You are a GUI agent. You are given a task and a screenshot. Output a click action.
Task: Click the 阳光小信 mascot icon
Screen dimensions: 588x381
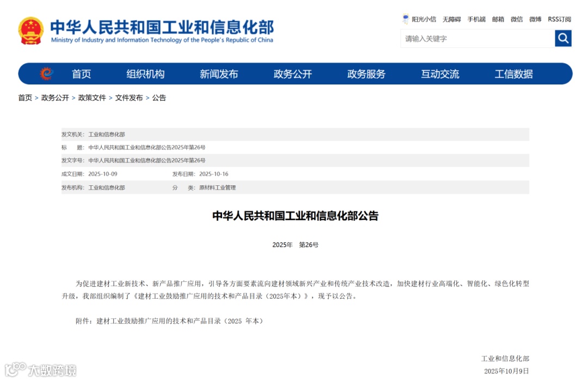click(x=405, y=18)
